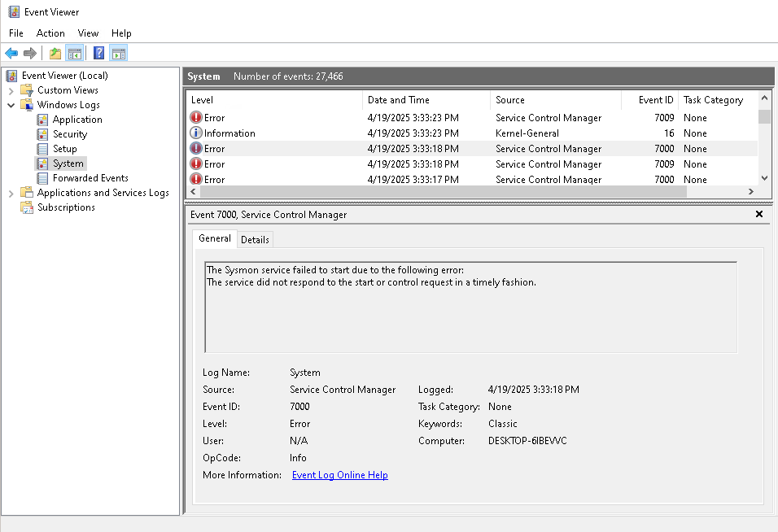Sort events by the Event ID column header
Image resolution: width=778 pixels, height=532 pixels.
pos(649,100)
